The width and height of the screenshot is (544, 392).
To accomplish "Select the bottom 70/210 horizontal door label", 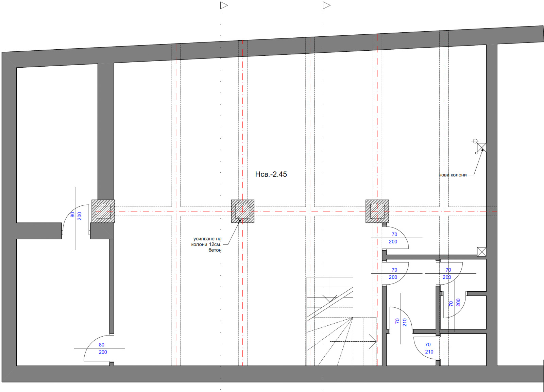I will (428, 348).
